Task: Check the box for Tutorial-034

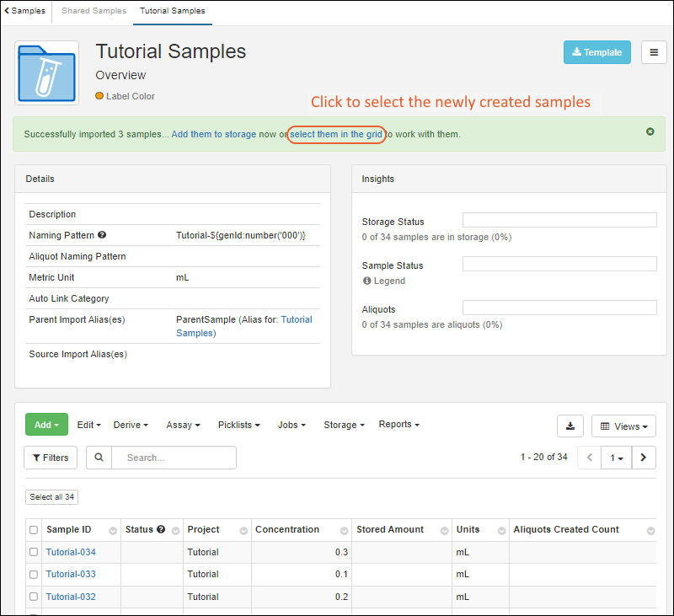Action: point(34,552)
